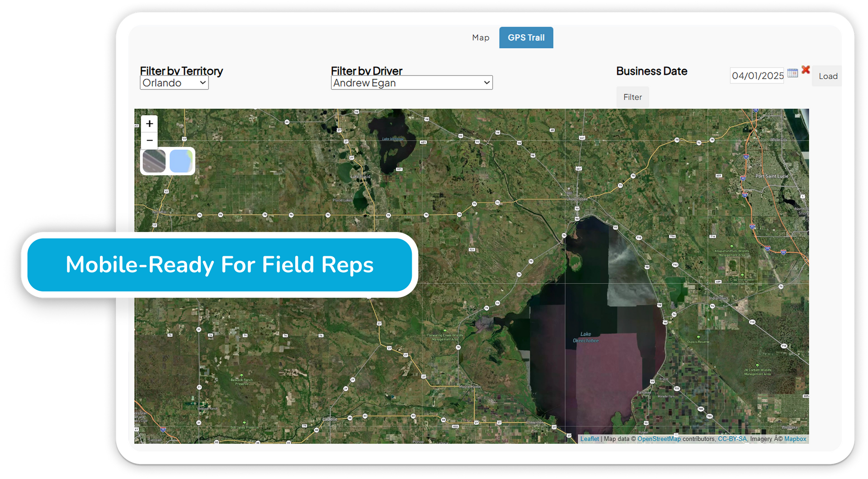Click the Business Date input field
Image resolution: width=868 pixels, height=479 pixels.
(x=757, y=76)
